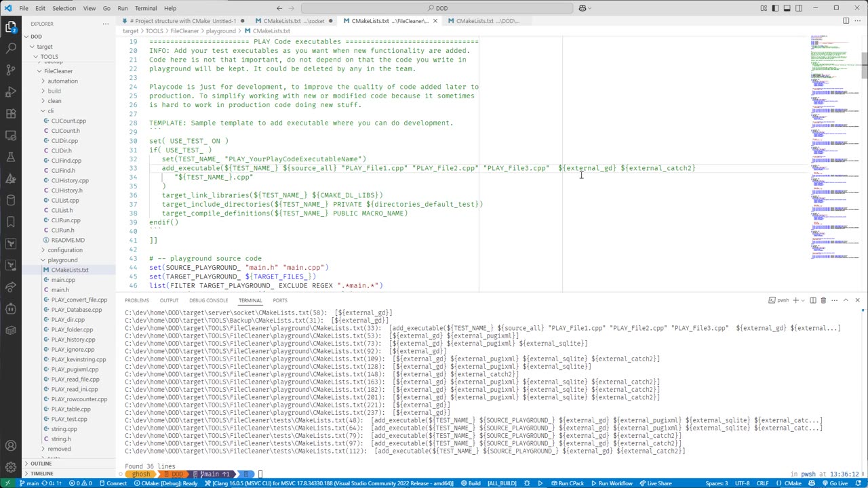Close the terminal panel
Viewport: 868px width, 488px height.
[x=857, y=300]
